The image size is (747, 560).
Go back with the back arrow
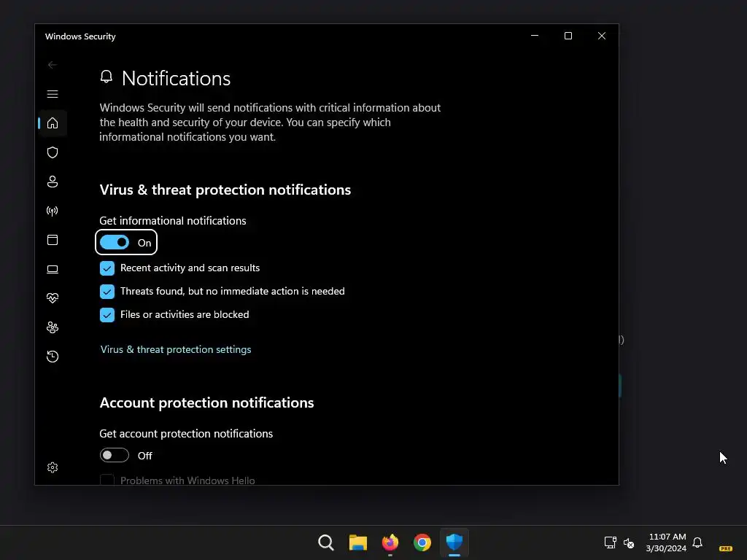click(53, 65)
